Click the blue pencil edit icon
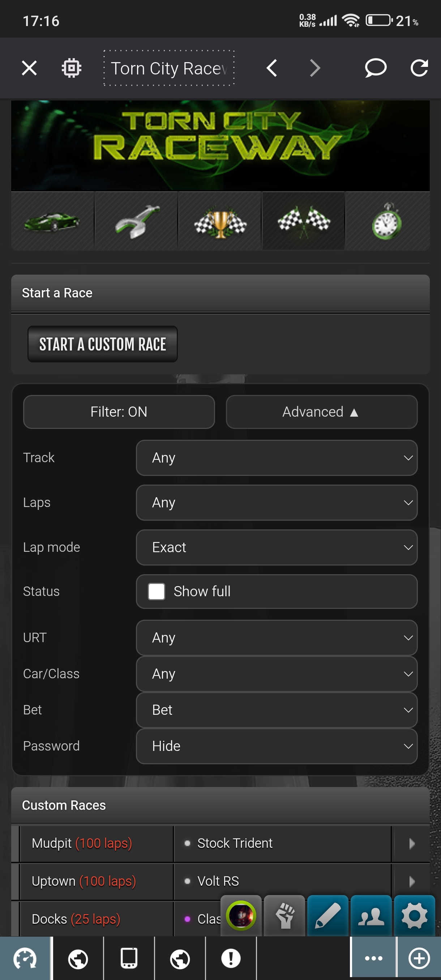The image size is (441, 980). coord(327,916)
